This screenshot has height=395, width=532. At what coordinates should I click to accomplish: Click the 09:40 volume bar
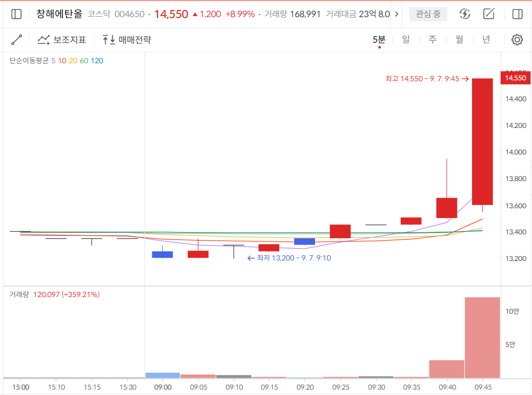click(x=447, y=369)
